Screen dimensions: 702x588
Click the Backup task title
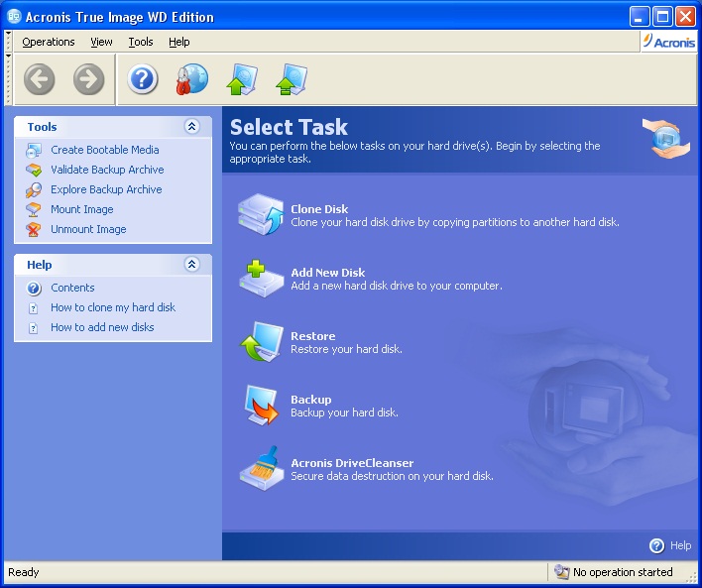pos(311,400)
